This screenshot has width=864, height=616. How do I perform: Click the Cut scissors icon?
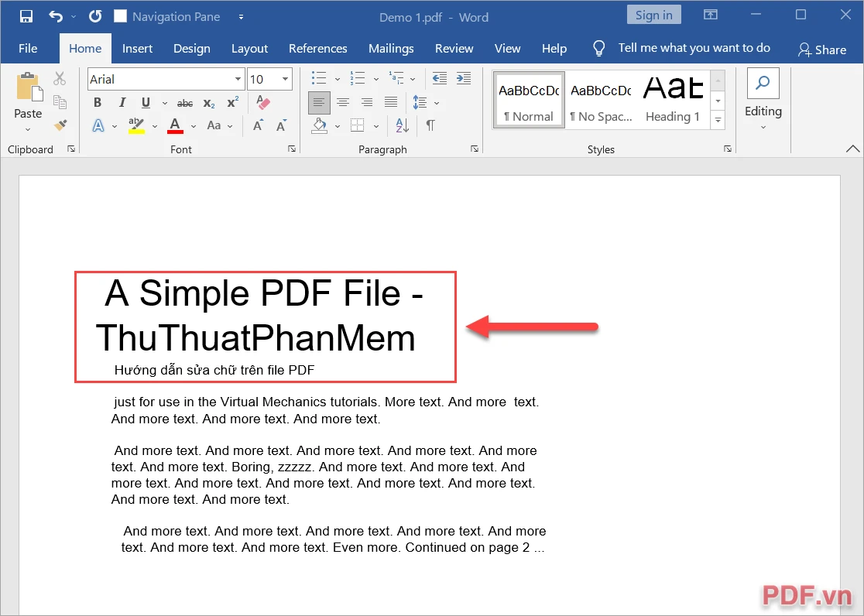[60, 79]
